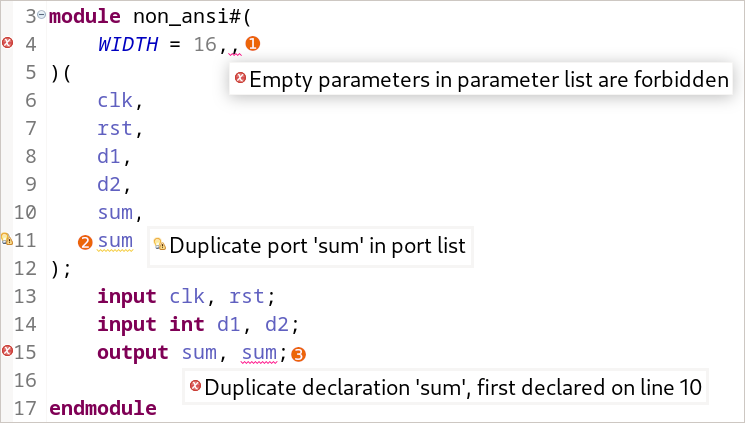Click the error marker on line 4 gutter
Viewport: 745px width, 423px height.
pyautogui.click(x=7, y=43)
